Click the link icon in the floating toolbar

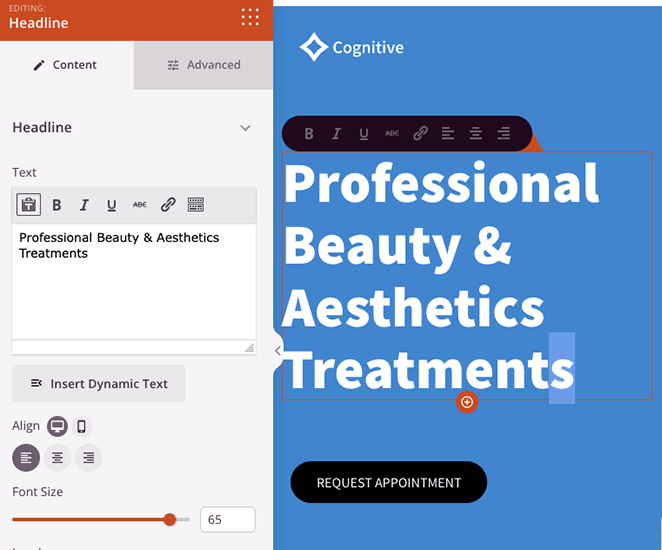tap(420, 133)
